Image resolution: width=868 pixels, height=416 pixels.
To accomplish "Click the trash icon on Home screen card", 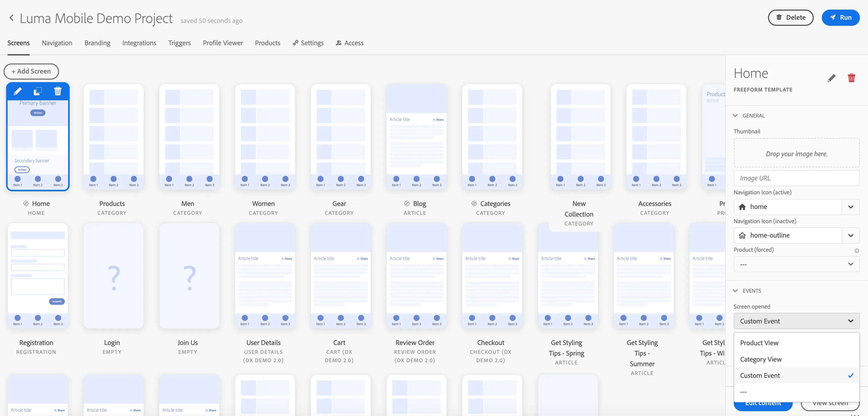I will 58,91.
